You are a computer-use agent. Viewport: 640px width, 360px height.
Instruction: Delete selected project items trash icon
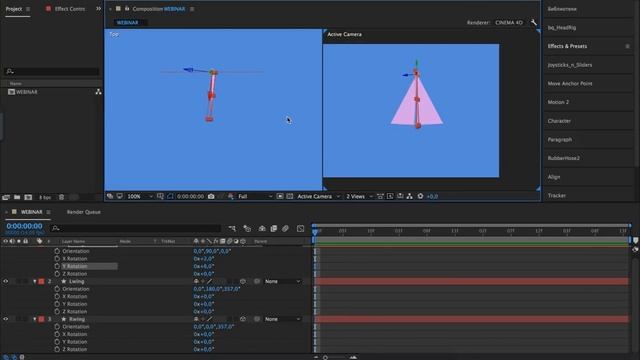click(62, 197)
